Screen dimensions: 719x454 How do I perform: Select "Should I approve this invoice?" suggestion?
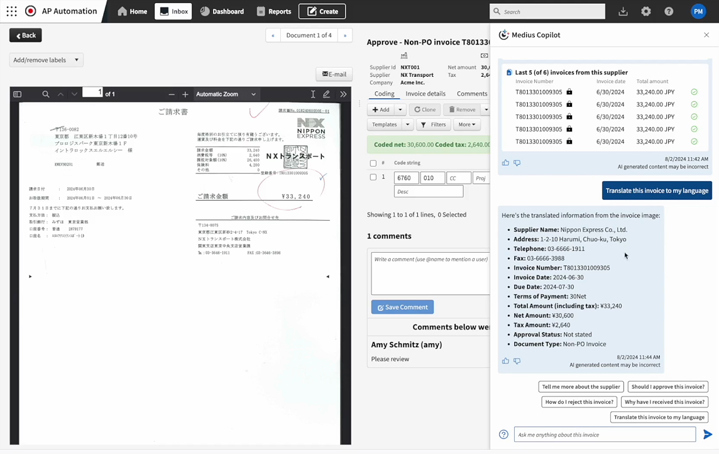coord(668,387)
